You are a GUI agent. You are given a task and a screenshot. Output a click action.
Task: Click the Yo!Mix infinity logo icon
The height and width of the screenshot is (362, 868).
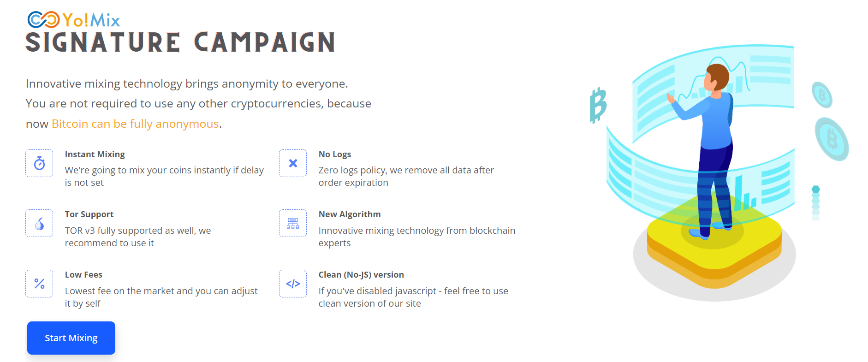point(44,20)
